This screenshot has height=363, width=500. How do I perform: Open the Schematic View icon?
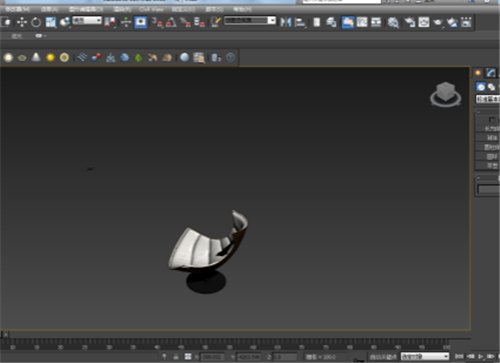(376, 22)
